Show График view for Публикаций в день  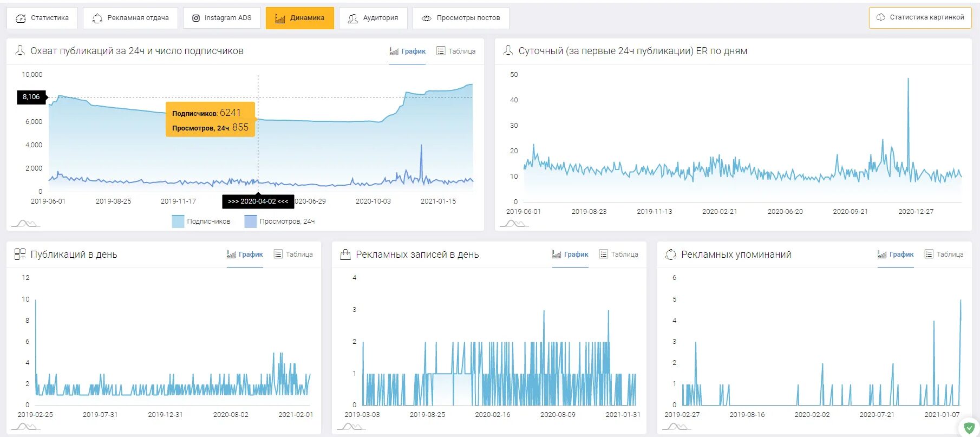(245, 255)
